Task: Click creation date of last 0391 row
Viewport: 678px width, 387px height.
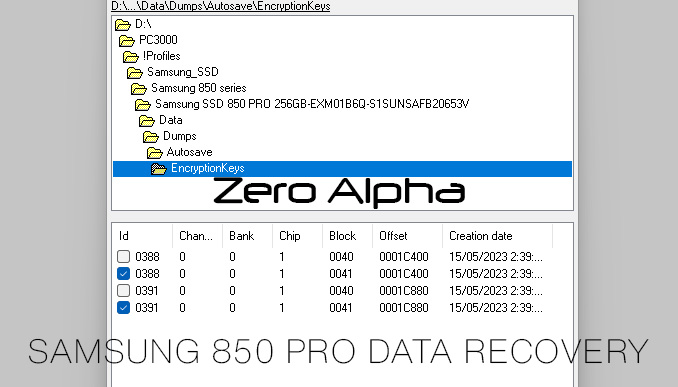Action: (x=496, y=307)
